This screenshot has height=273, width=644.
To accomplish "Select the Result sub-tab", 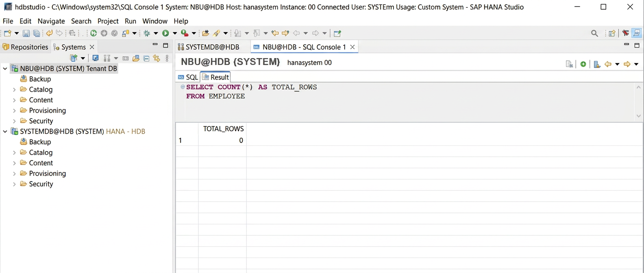I will pyautogui.click(x=215, y=77).
